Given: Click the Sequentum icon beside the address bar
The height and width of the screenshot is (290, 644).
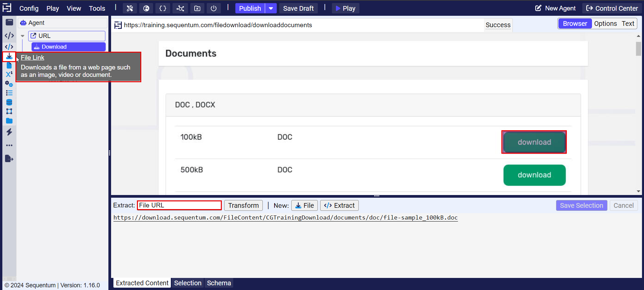Looking at the screenshot, I should pos(118,25).
